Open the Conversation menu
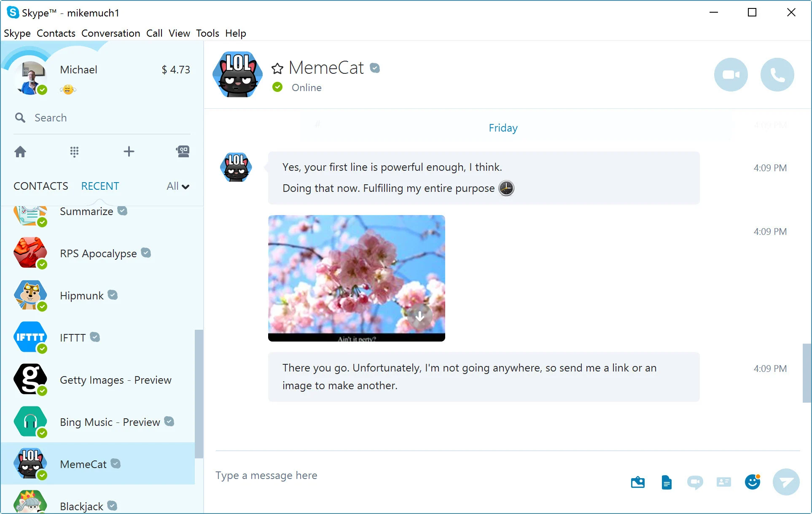This screenshot has height=514, width=812. pos(110,33)
